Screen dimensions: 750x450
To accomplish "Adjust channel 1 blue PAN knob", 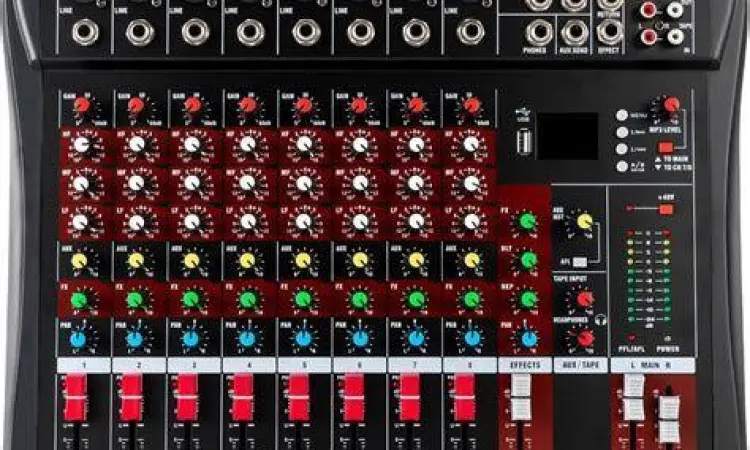I will (78, 339).
